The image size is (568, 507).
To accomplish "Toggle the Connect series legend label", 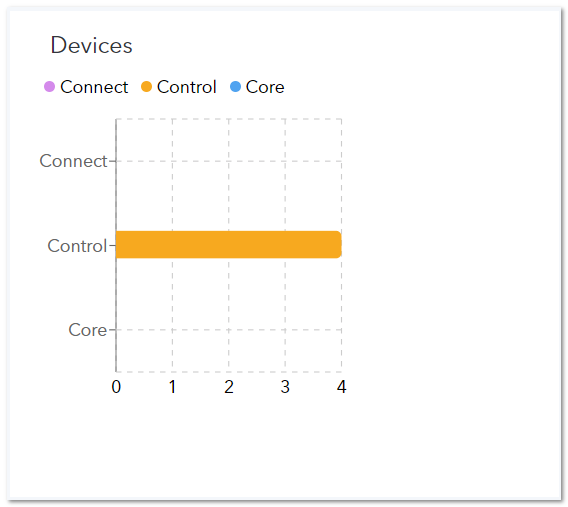I will (94, 87).
